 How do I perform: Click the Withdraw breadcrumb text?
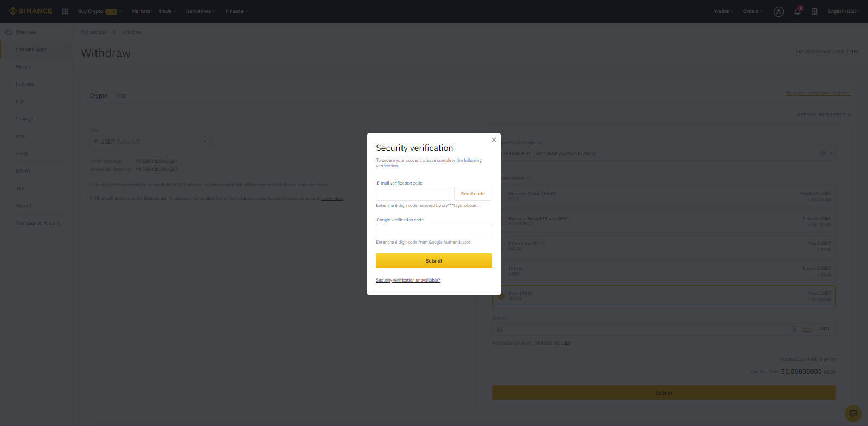tap(131, 32)
